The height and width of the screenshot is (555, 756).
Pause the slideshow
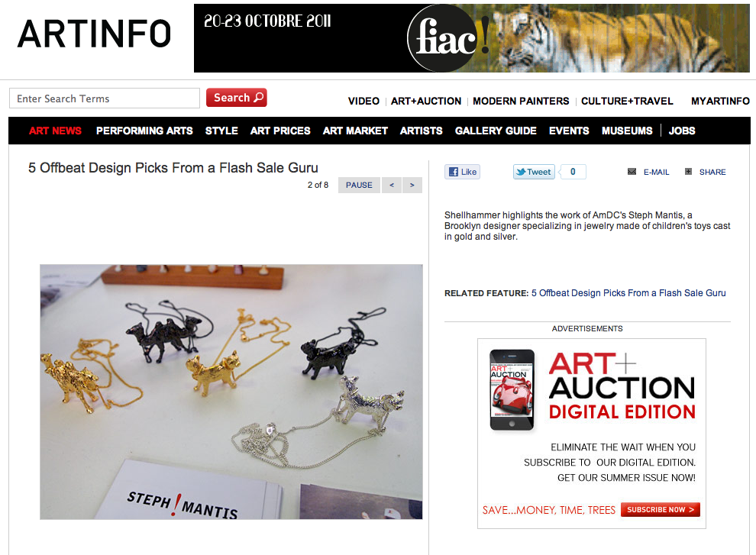(359, 186)
